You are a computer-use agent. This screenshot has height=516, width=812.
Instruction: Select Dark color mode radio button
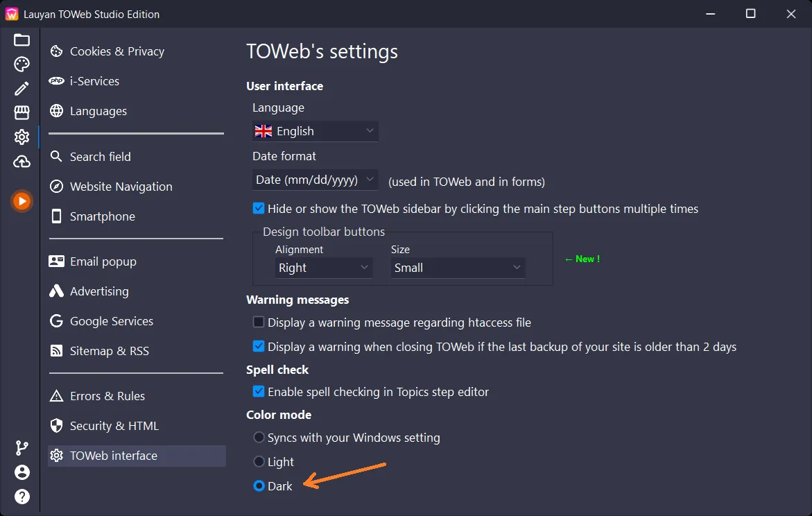259,485
